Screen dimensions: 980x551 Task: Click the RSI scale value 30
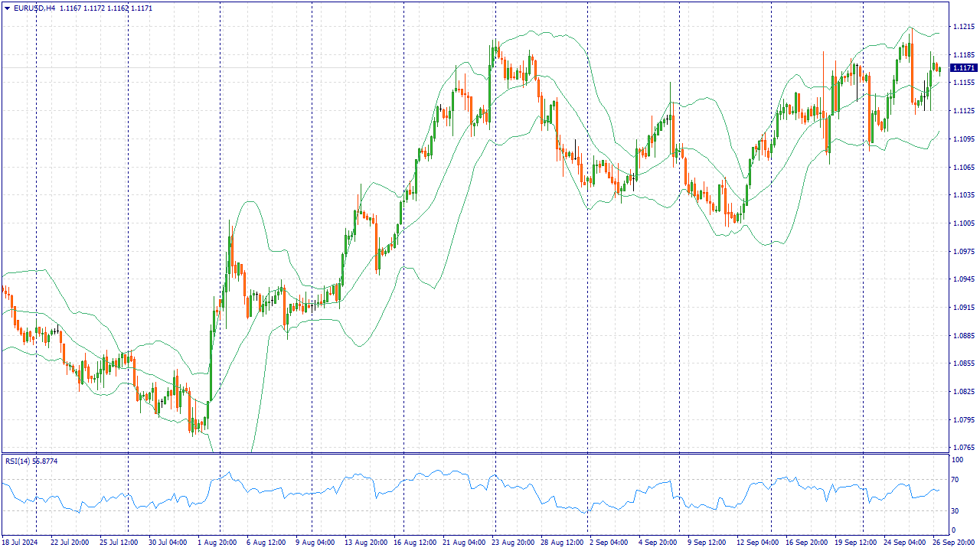click(955, 510)
